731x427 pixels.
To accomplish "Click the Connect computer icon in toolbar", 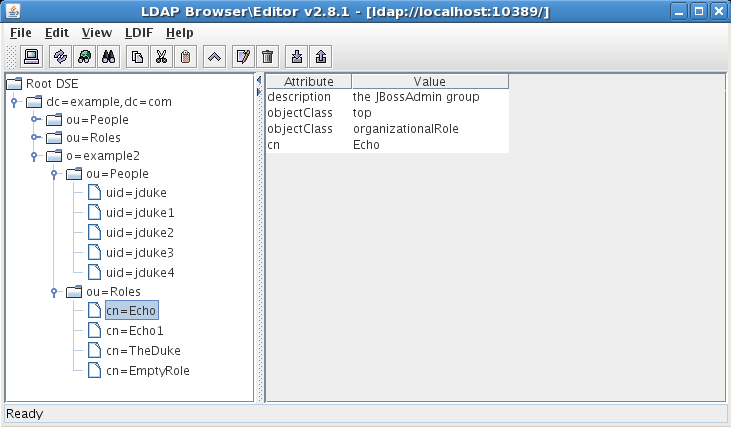I will [x=31, y=57].
